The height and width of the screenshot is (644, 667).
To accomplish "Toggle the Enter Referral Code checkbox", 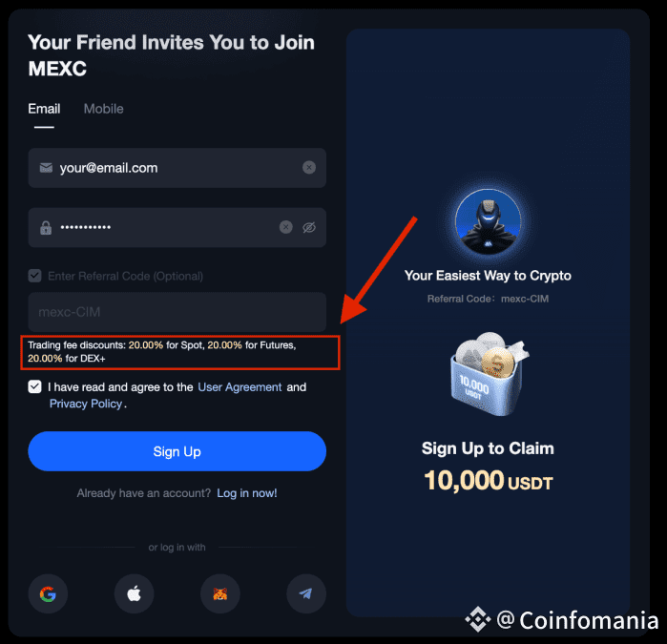I will pyautogui.click(x=35, y=276).
